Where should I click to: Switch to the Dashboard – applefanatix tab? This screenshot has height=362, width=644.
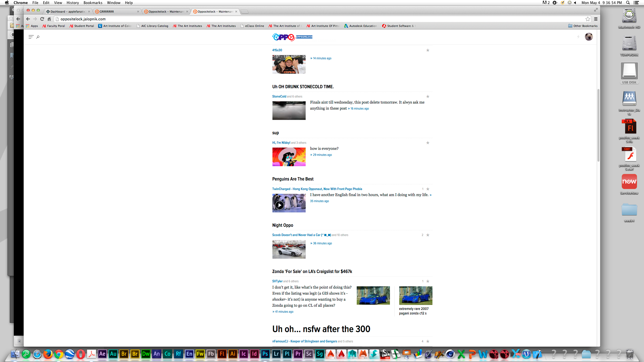(68, 12)
